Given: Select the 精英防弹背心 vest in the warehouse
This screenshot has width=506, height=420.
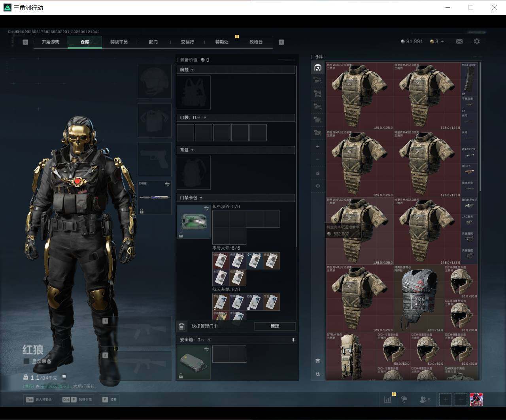Looking at the screenshot, I should pyautogui.click(x=419, y=299).
